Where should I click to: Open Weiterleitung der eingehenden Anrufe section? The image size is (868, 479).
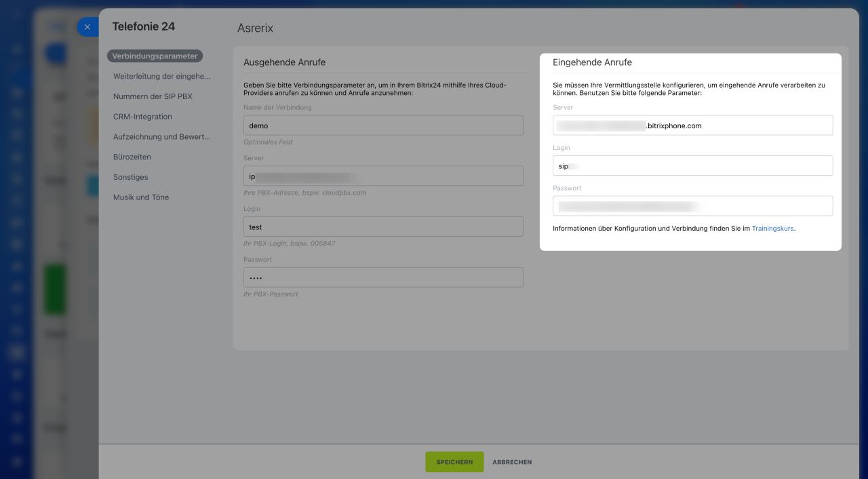[162, 76]
